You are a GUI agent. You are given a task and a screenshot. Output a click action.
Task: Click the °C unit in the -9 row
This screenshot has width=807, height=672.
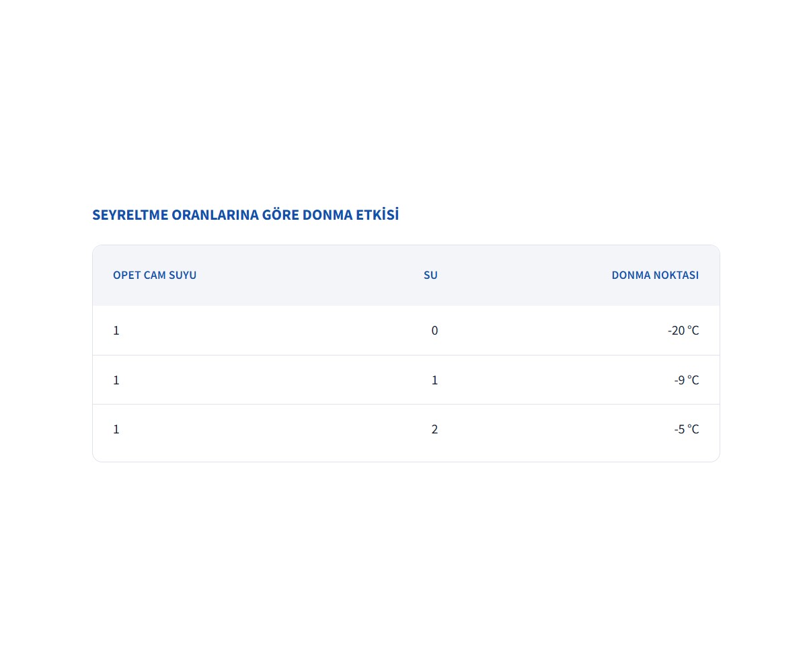(x=693, y=380)
